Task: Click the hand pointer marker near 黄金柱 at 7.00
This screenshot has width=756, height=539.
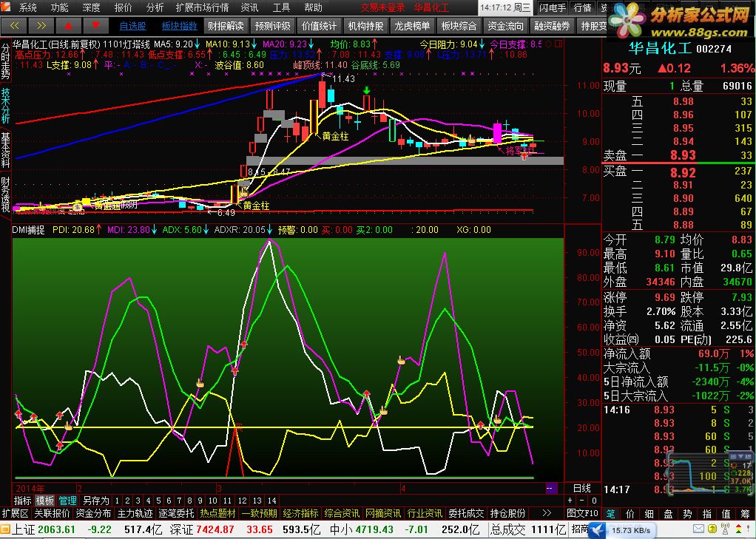Action: [x=243, y=193]
